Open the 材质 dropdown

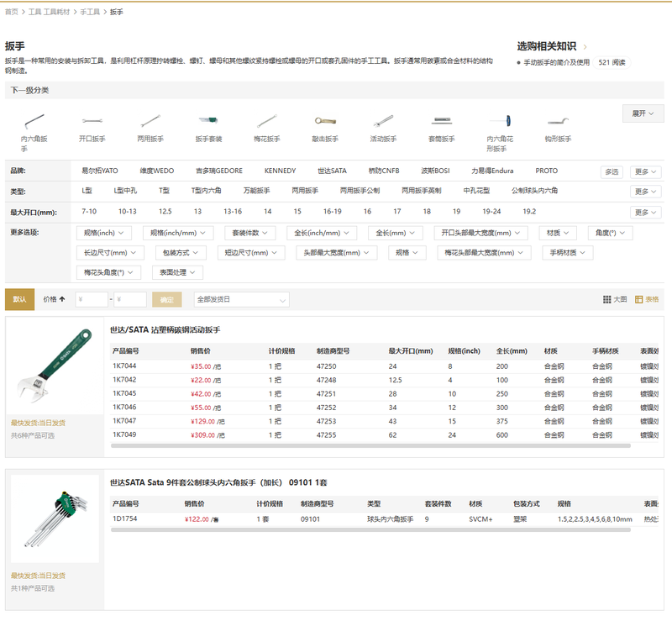[558, 233]
